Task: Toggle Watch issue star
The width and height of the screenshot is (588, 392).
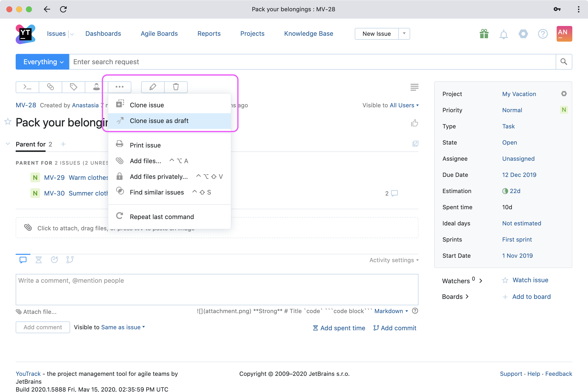Action: (x=505, y=280)
